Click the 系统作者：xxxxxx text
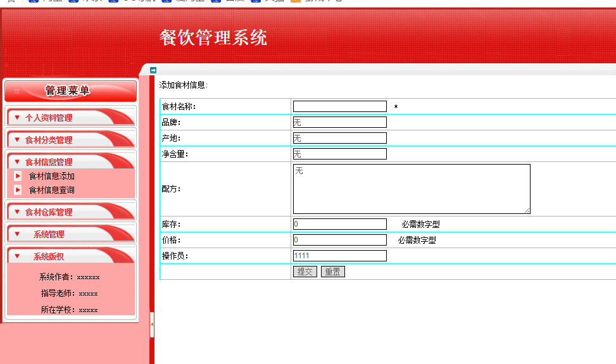This screenshot has height=364, width=616. tap(69, 277)
